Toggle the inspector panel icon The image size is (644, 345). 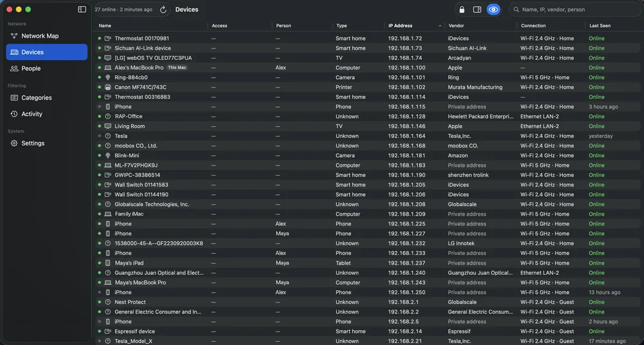pyautogui.click(x=477, y=10)
